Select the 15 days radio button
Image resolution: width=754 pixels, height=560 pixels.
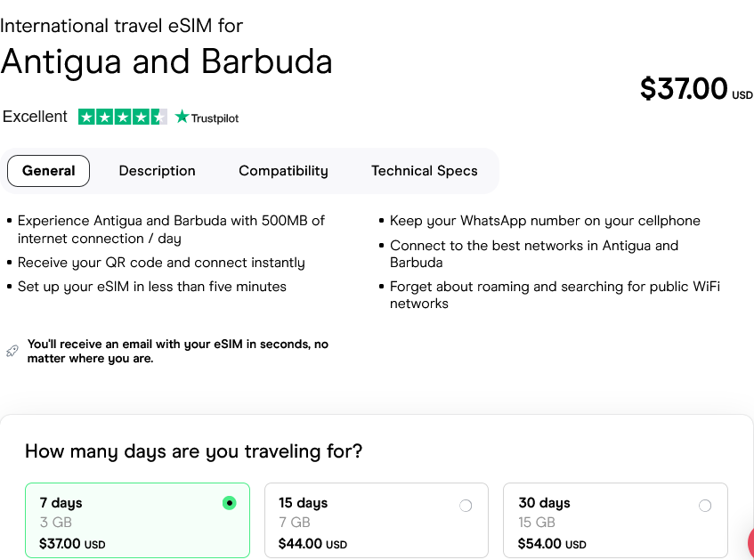coord(466,506)
